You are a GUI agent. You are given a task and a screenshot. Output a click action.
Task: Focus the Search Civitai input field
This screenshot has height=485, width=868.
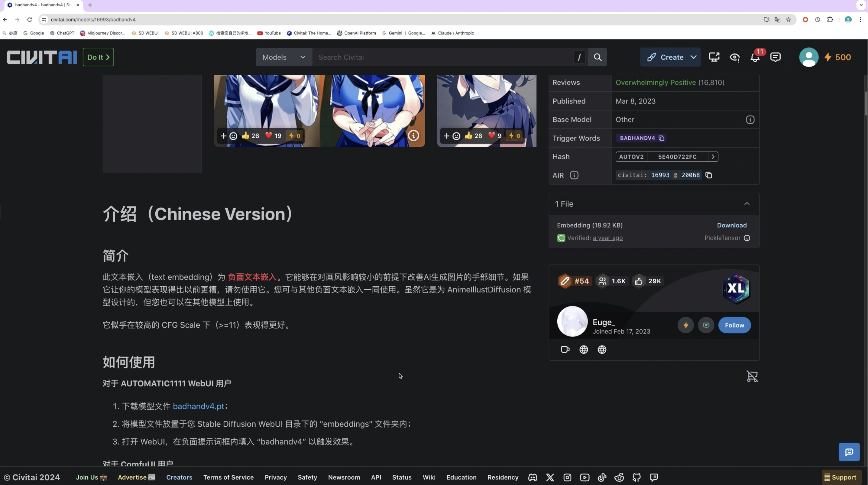(442, 57)
